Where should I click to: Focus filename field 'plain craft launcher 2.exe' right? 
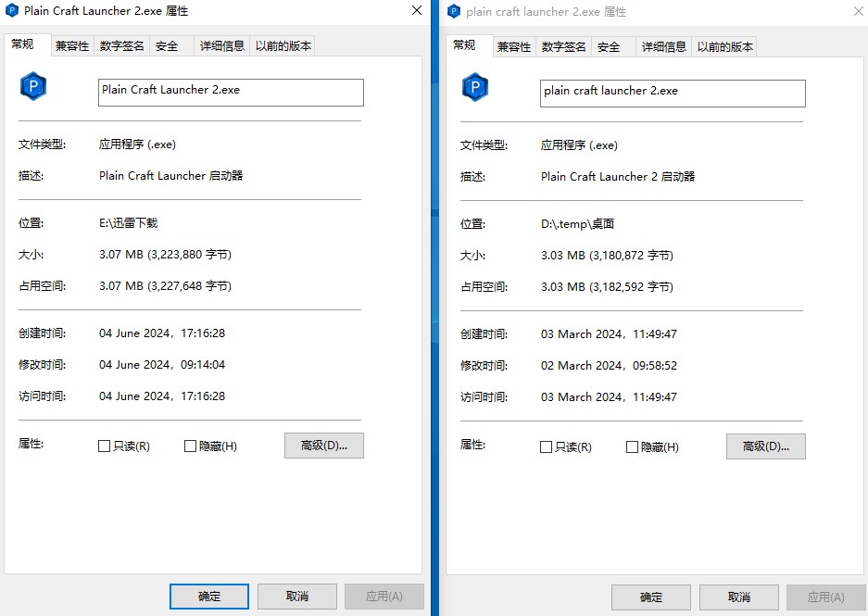(673, 94)
